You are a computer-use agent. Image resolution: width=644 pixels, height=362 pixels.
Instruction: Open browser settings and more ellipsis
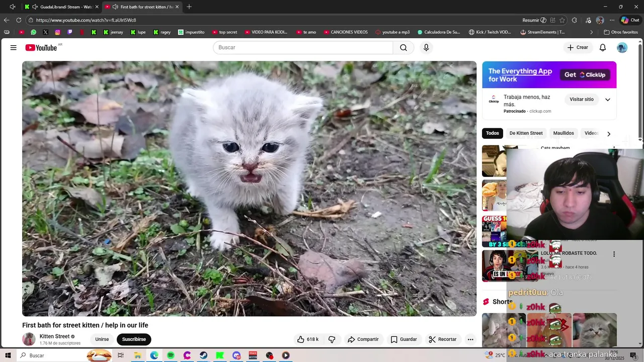[x=612, y=20]
